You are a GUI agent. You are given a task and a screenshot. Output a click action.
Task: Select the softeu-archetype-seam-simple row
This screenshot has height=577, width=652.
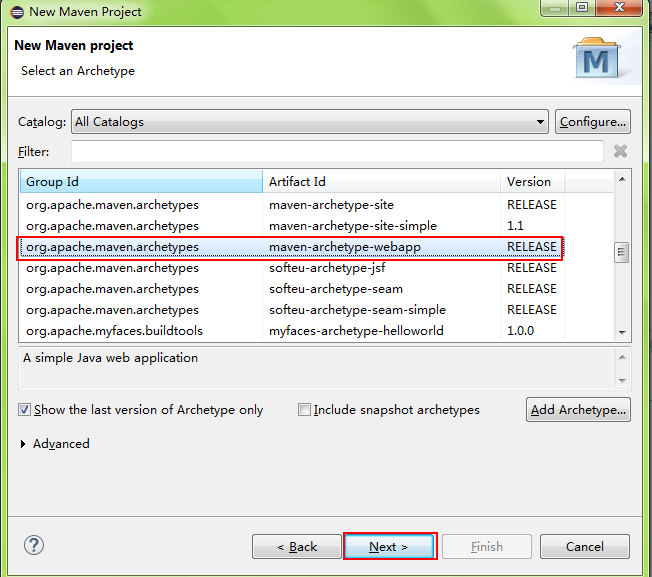pyautogui.click(x=291, y=310)
